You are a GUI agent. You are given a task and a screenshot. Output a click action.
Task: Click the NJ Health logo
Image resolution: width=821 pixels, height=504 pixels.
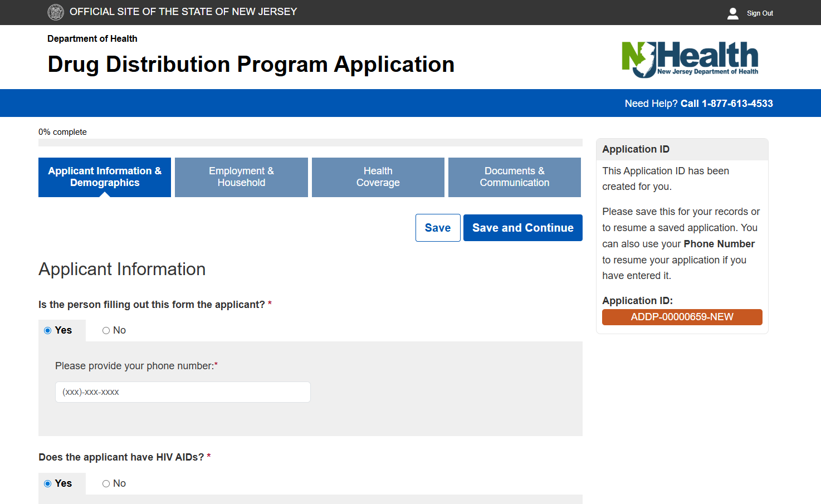690,59
